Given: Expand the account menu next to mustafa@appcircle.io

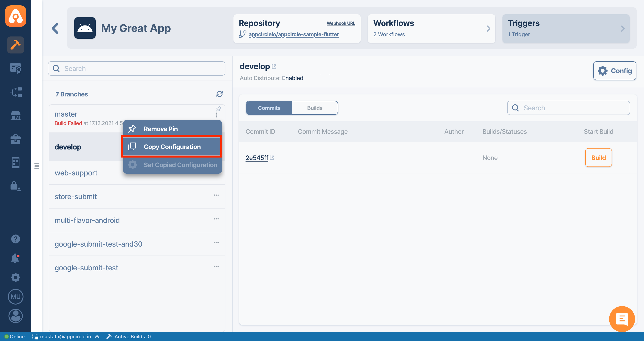Looking at the screenshot, I should click(97, 337).
